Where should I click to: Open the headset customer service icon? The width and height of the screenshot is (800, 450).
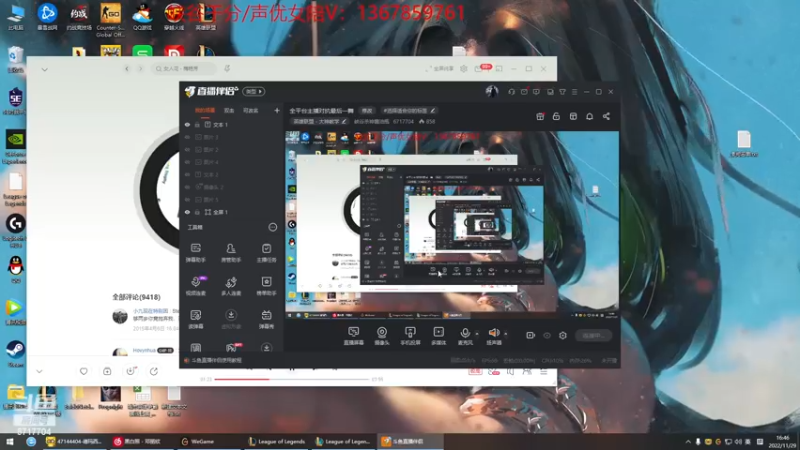[x=511, y=92]
